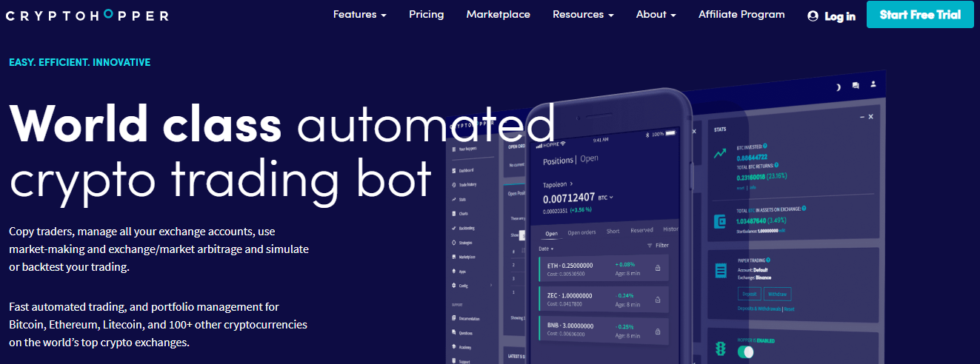Click the help icon next to BTC Invested
Screen dimensions: 980x364
pos(765,146)
